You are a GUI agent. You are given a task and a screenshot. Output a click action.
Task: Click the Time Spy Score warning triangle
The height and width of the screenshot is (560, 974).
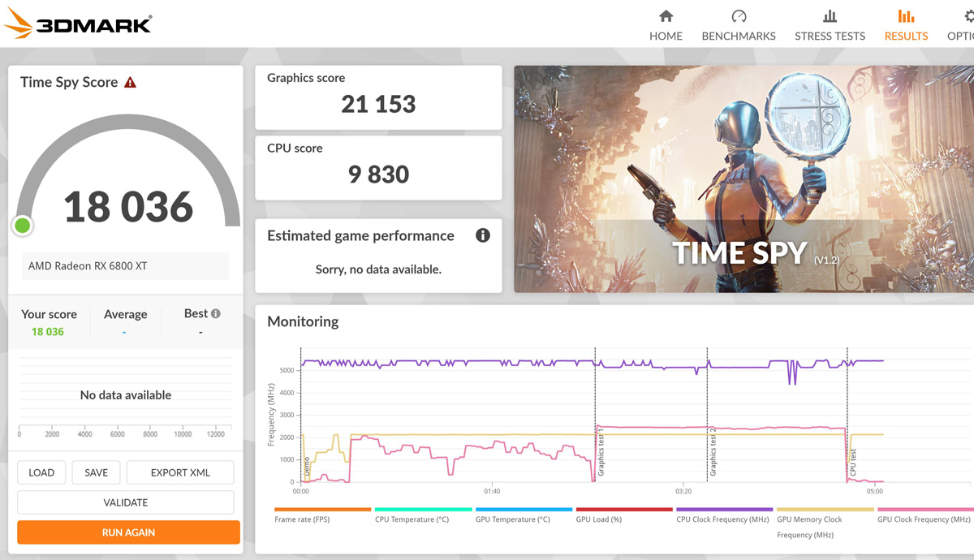point(130,82)
